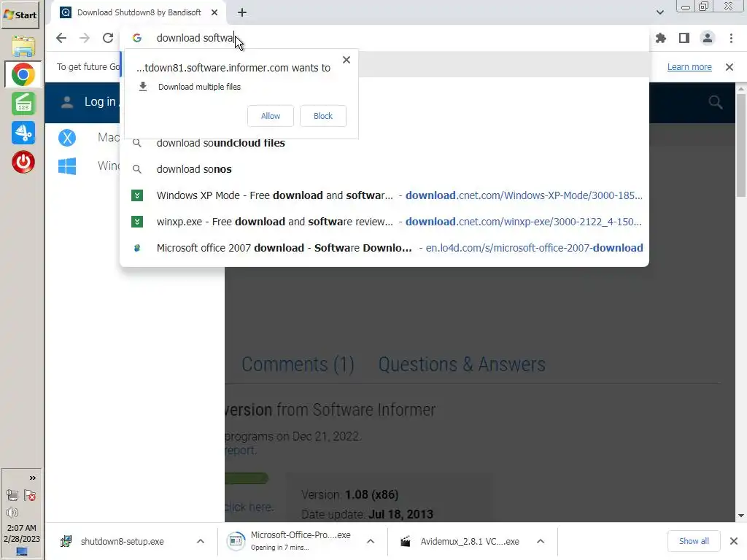Select the Mac platform icon
The width and height of the screenshot is (747, 560).
click(67, 138)
